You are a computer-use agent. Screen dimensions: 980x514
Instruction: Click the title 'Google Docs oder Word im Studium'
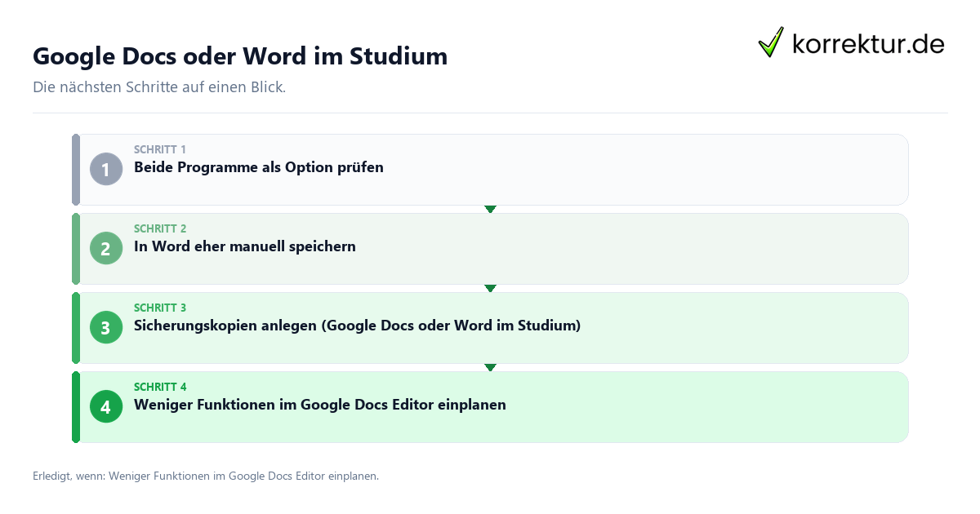click(240, 56)
